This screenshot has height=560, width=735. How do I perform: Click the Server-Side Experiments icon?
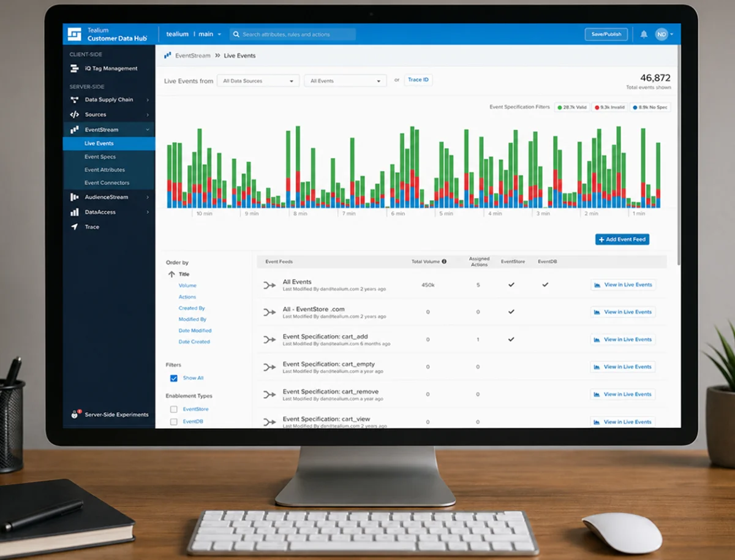click(x=75, y=414)
